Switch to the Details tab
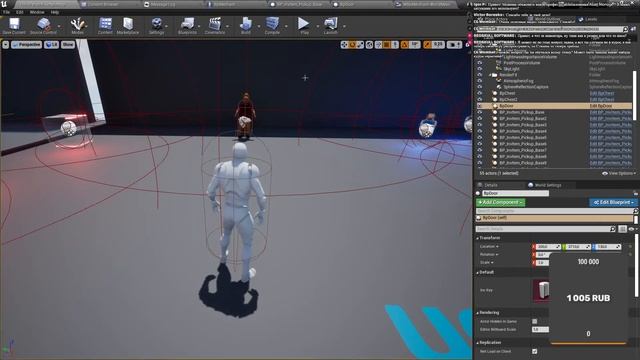Image resolution: width=640 pixels, height=360 pixels. pyautogui.click(x=491, y=185)
